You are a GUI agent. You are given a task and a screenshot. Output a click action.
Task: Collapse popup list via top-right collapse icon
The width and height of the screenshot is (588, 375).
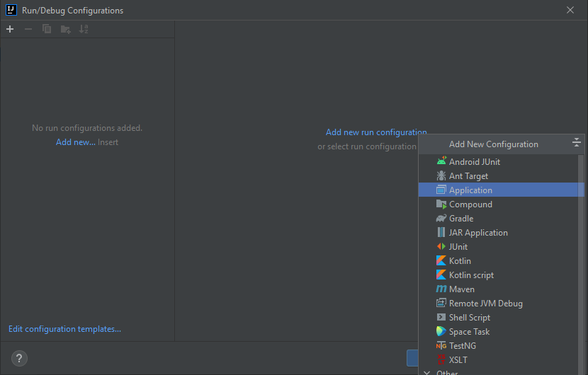pos(577,142)
